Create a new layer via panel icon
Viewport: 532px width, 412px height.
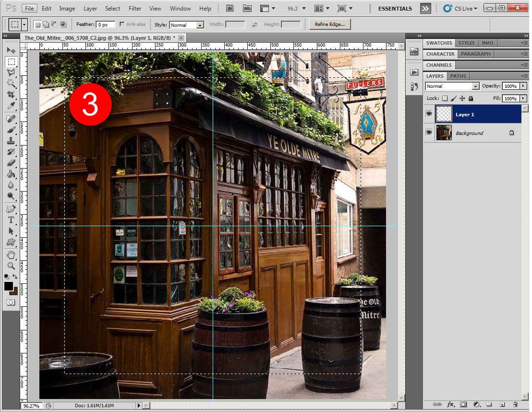pyautogui.click(x=502, y=405)
